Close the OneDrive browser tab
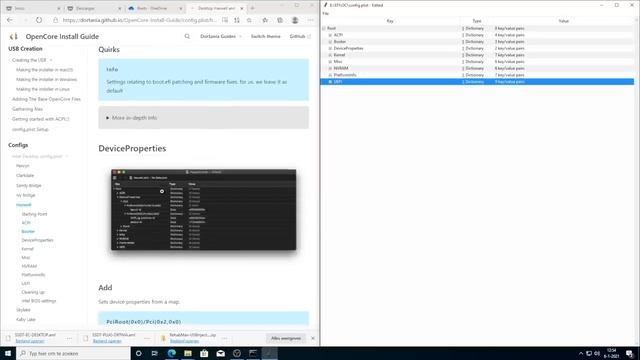 [180, 8]
